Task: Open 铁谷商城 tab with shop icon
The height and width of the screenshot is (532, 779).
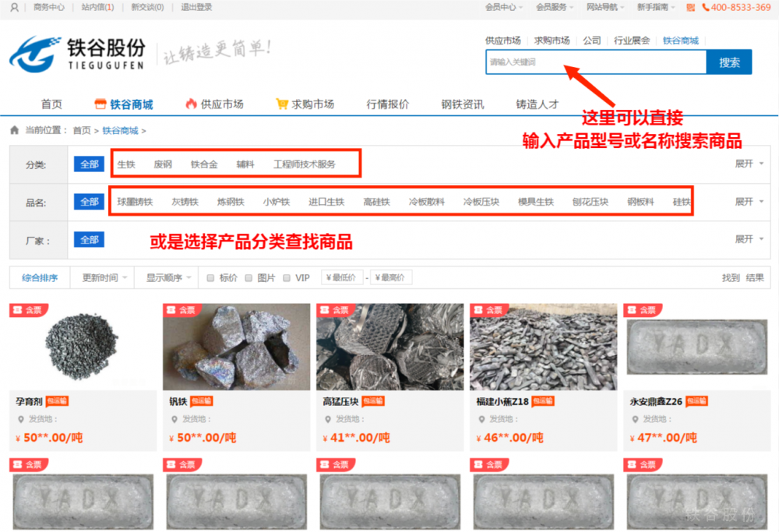Action: pos(123,104)
